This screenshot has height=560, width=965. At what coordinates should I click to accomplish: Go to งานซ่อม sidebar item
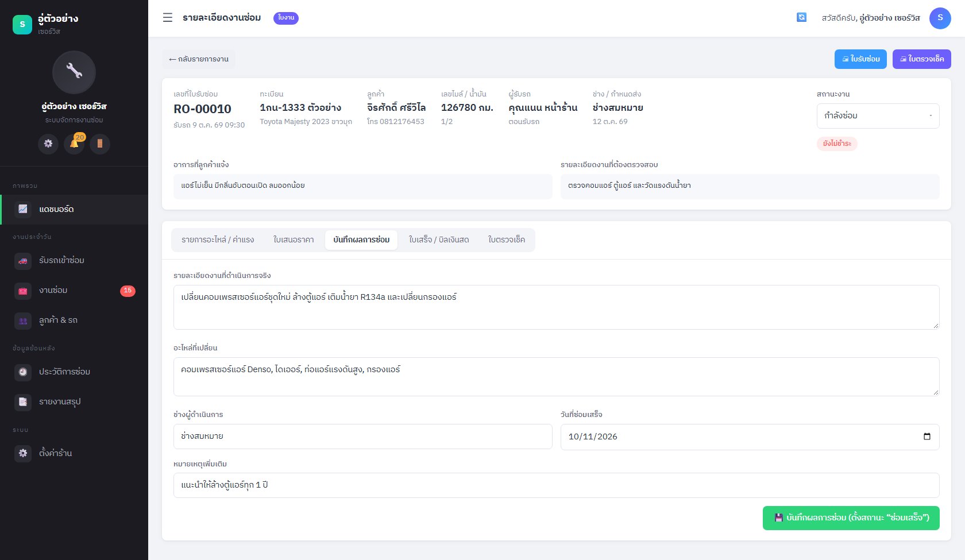click(x=74, y=290)
